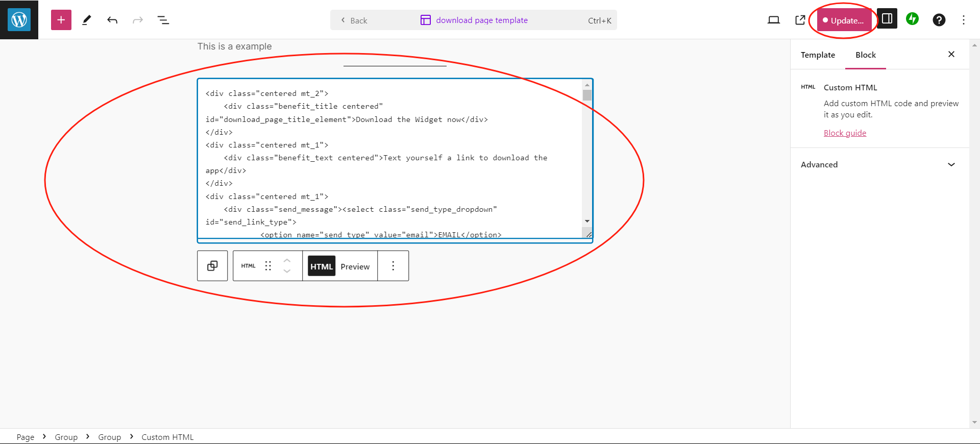The image size is (980, 444).
Task: Click the 'Custom HTML' block title
Action: click(x=850, y=88)
